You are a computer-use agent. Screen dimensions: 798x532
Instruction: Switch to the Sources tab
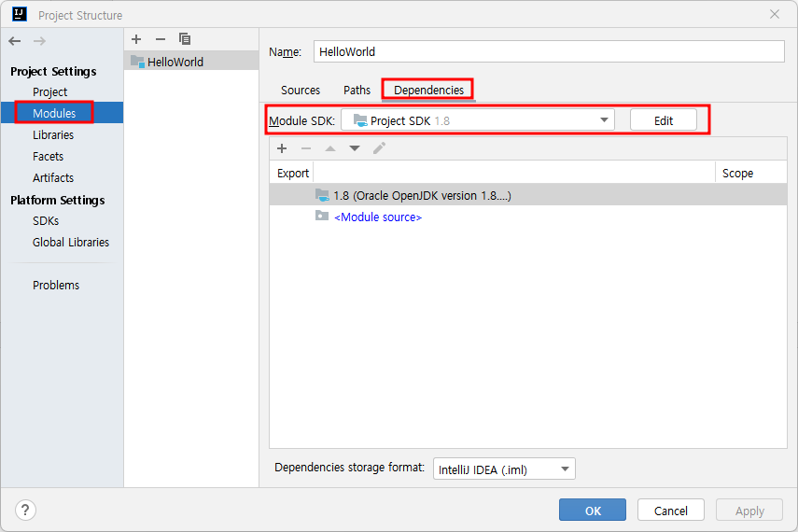pyautogui.click(x=301, y=91)
